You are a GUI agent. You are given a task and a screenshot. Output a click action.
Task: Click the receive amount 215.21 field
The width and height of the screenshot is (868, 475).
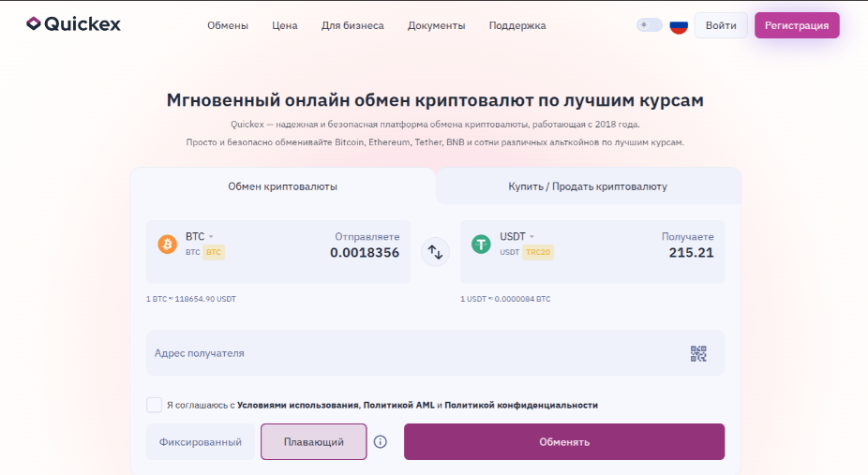pyautogui.click(x=691, y=253)
